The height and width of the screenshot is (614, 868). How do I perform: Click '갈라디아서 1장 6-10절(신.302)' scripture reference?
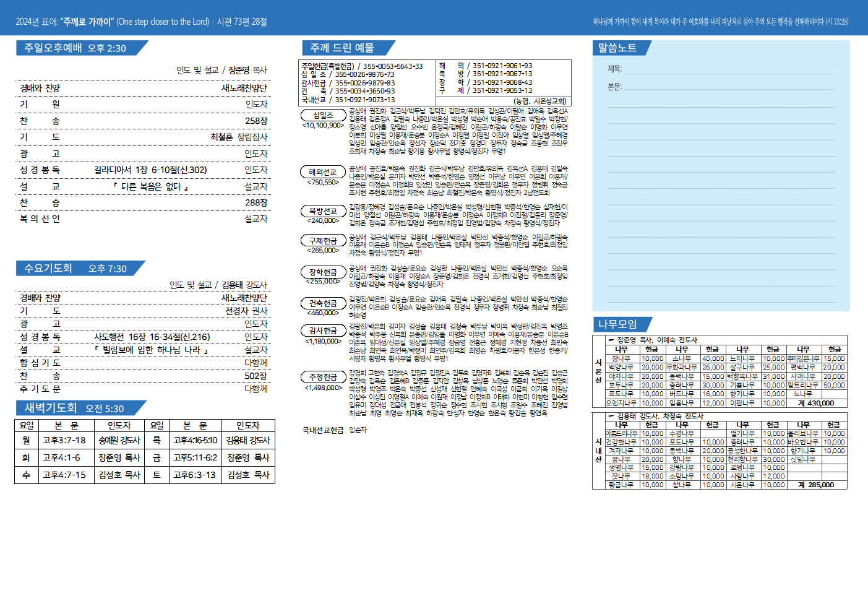coord(150,170)
